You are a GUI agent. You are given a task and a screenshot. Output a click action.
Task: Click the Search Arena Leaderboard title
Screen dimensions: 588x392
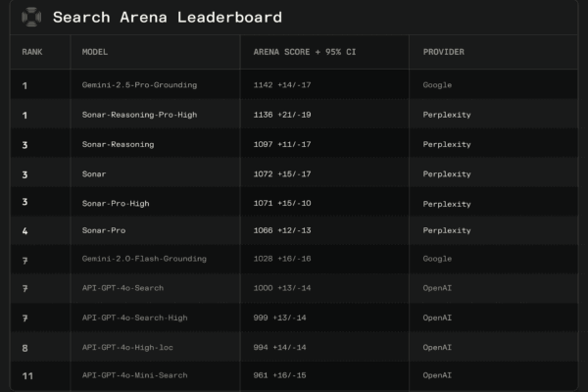click(168, 18)
